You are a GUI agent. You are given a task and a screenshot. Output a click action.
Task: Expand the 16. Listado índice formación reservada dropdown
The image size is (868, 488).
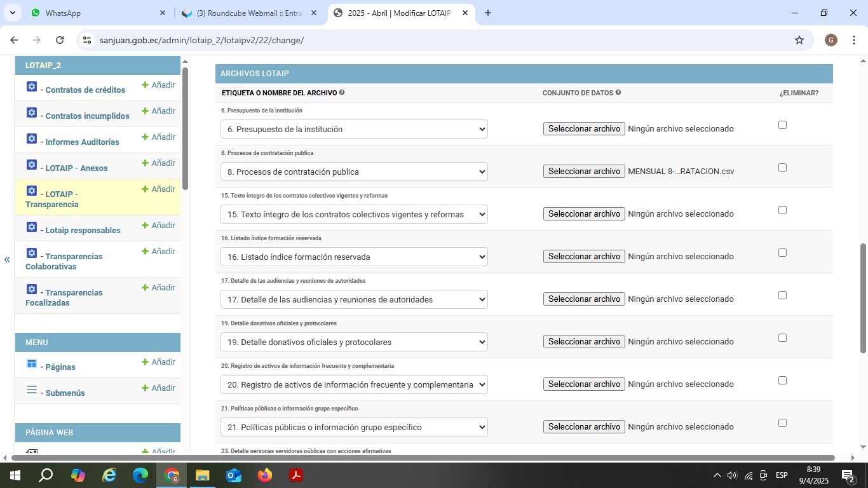(x=354, y=257)
